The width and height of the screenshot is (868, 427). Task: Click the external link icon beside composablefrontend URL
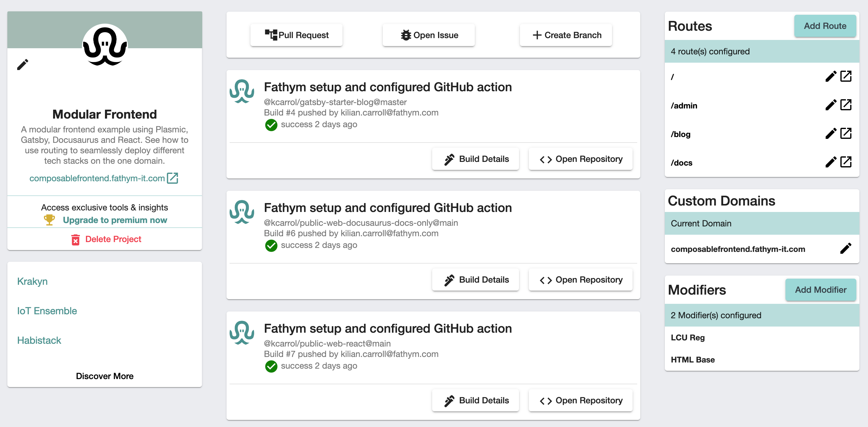(x=172, y=178)
